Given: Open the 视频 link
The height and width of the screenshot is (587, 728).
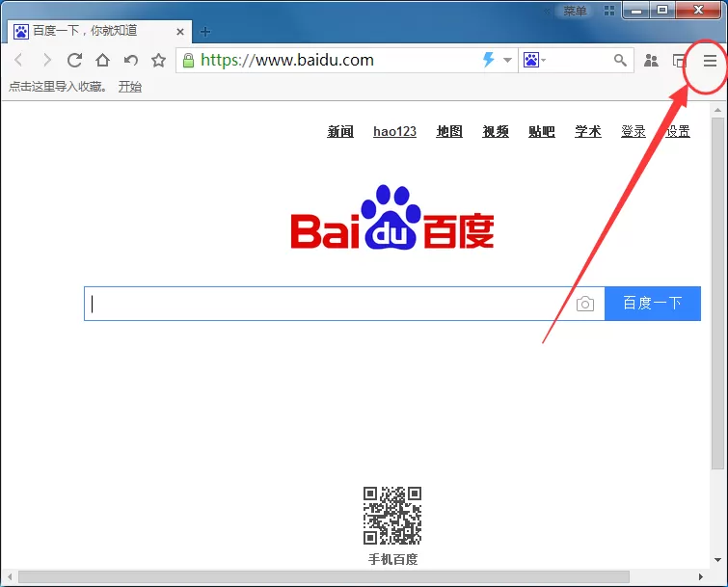Looking at the screenshot, I should click(x=496, y=131).
